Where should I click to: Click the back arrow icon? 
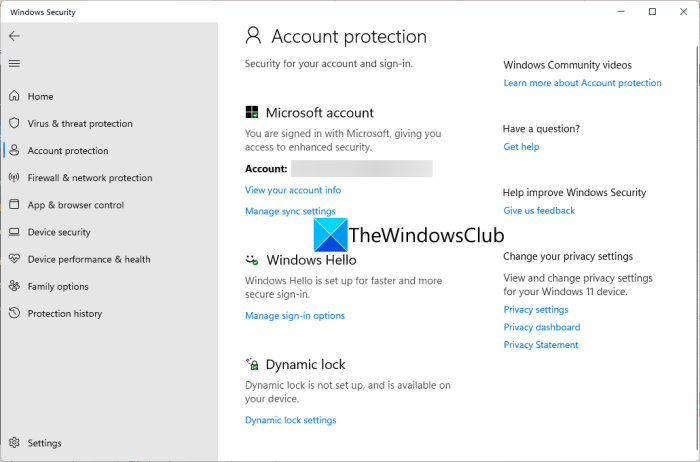[14, 36]
